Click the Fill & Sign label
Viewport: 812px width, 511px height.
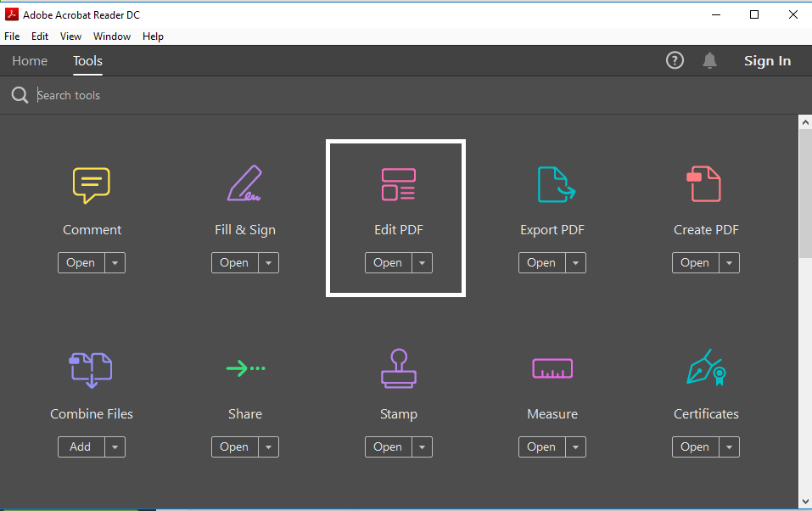(x=245, y=229)
